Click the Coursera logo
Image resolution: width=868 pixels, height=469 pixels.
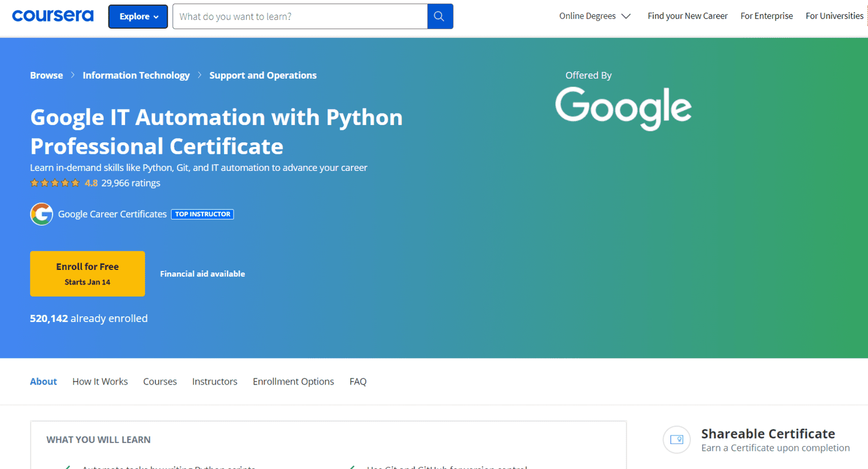click(x=52, y=15)
